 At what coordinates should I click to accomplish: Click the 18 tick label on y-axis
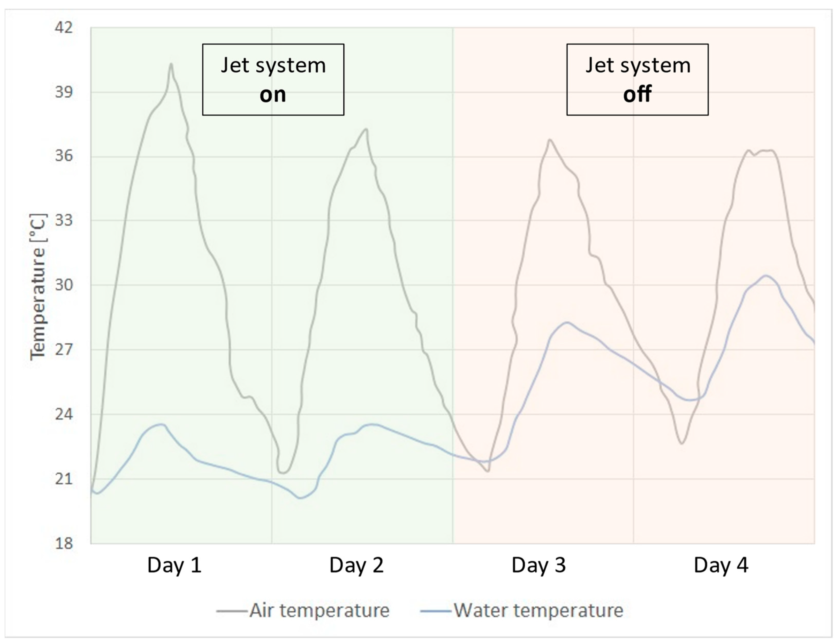point(64,543)
